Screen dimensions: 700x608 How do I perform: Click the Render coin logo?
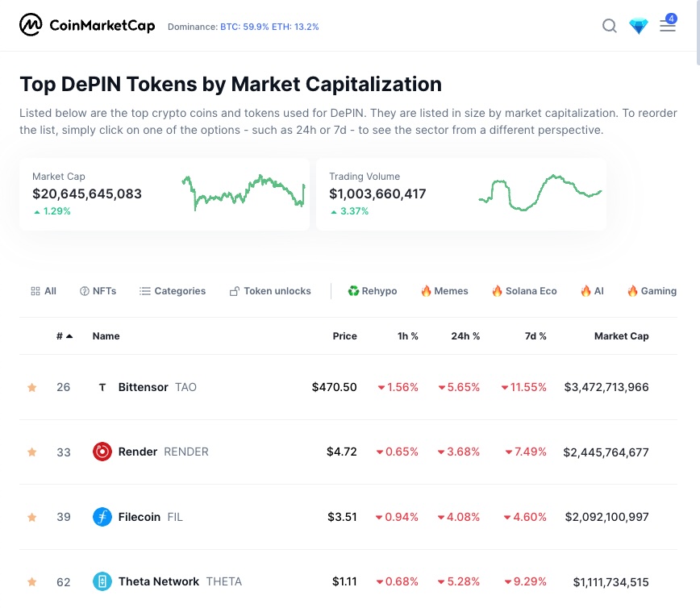(102, 452)
